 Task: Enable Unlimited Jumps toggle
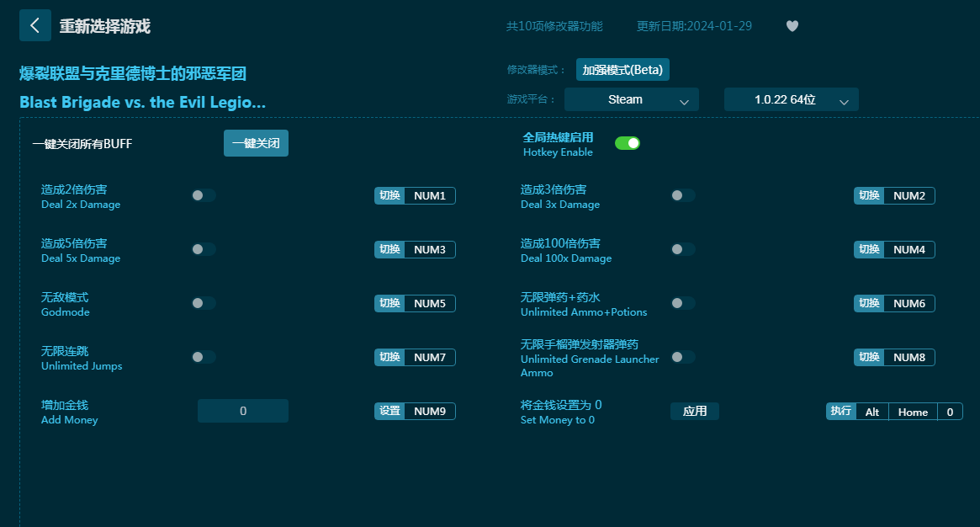click(x=203, y=357)
